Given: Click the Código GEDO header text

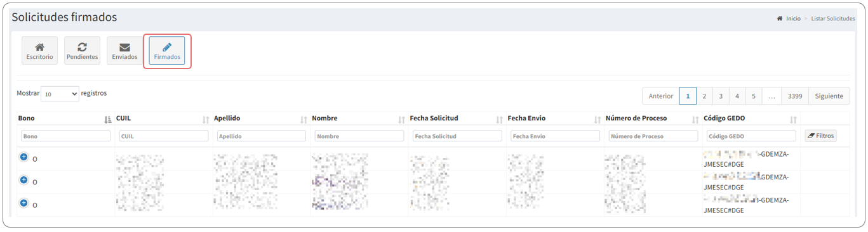Looking at the screenshot, I should tap(724, 119).
